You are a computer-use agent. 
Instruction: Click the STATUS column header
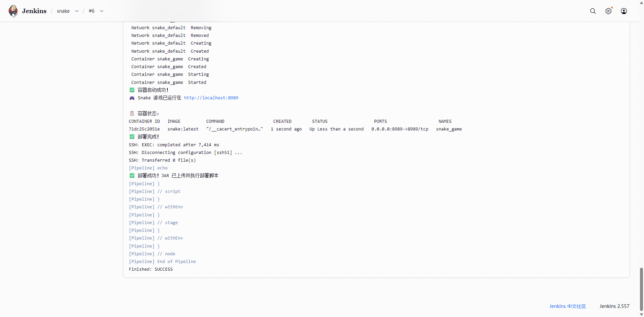point(320,121)
